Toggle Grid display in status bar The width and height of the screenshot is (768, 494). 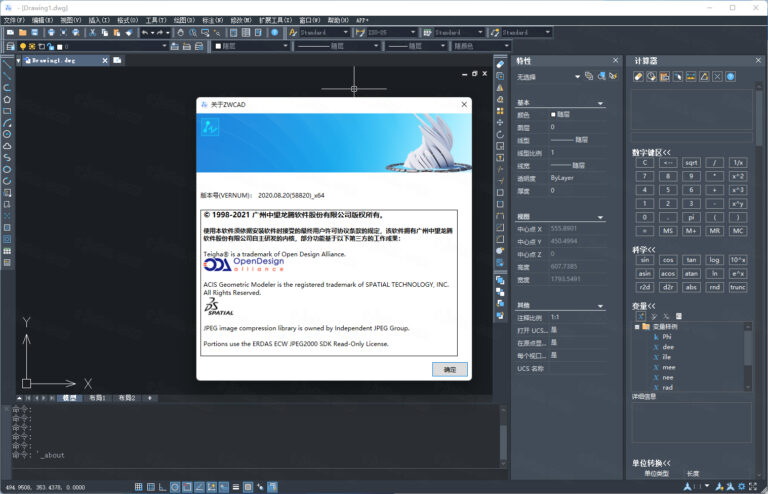tap(151, 487)
